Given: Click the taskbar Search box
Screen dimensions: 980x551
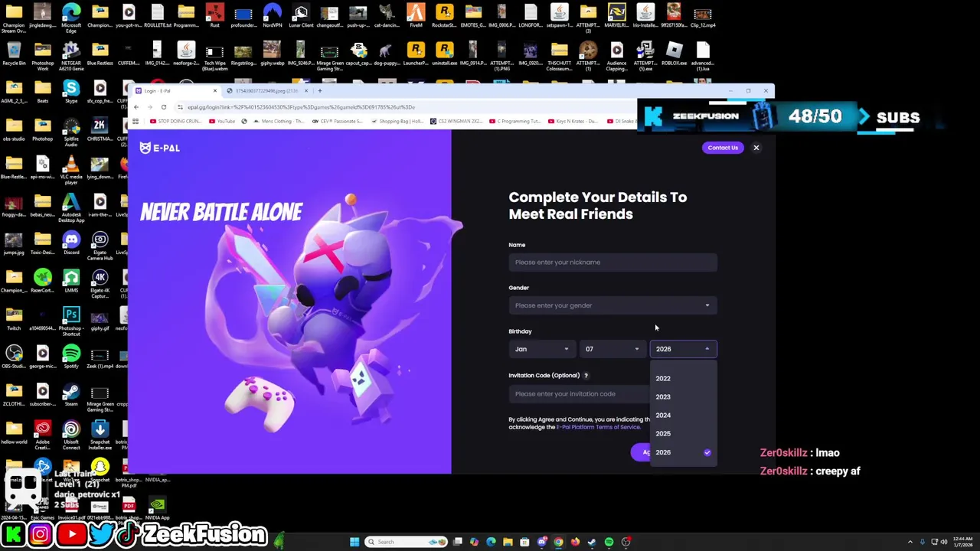Looking at the screenshot, I should coord(406,542).
